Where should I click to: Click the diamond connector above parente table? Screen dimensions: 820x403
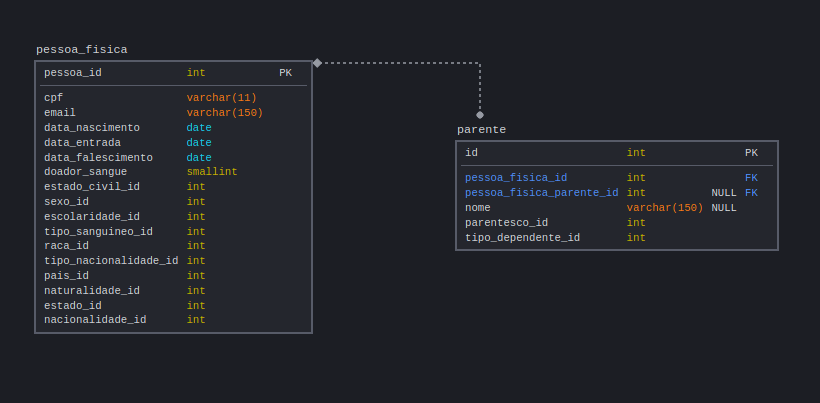[480, 115]
